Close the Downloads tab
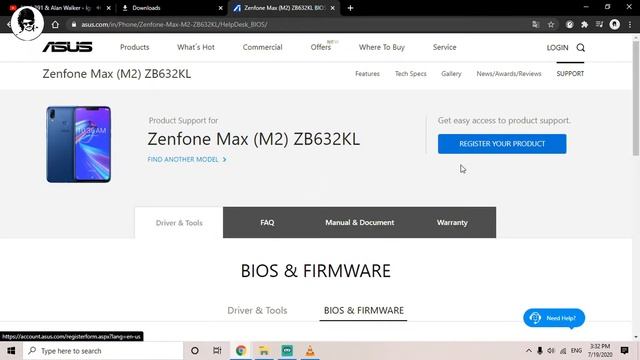This screenshot has width=640, height=360. tap(221, 8)
